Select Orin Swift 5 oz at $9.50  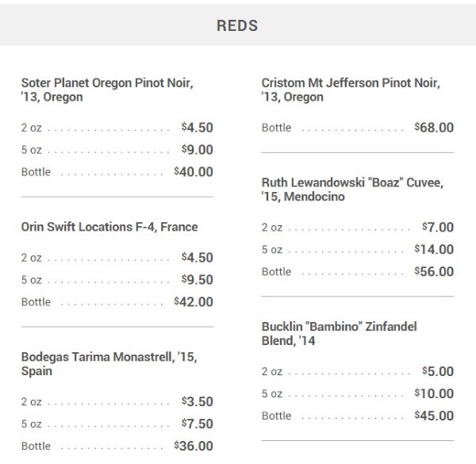click(x=117, y=280)
